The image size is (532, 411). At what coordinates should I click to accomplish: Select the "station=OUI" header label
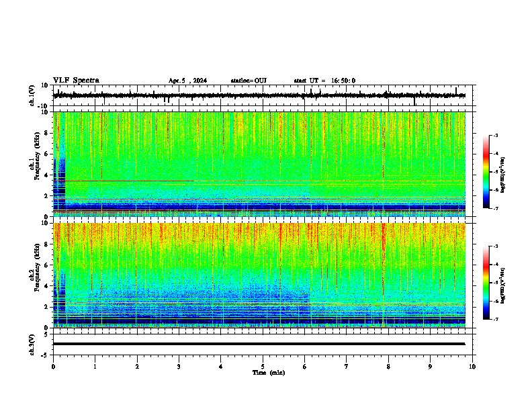click(249, 81)
